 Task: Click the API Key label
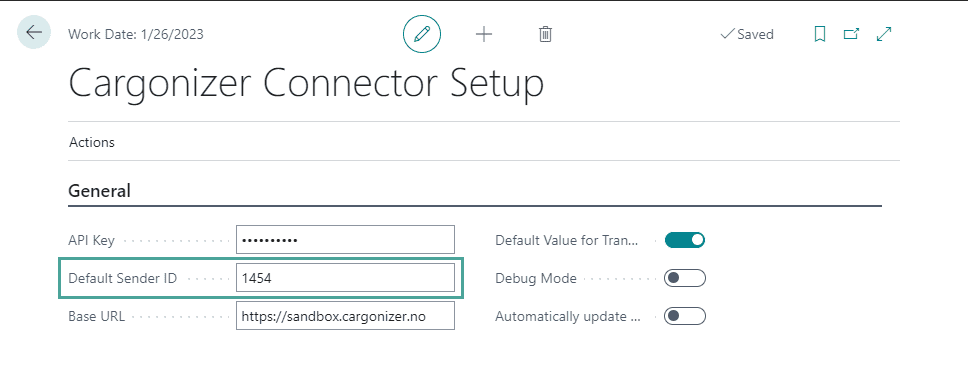click(91, 241)
